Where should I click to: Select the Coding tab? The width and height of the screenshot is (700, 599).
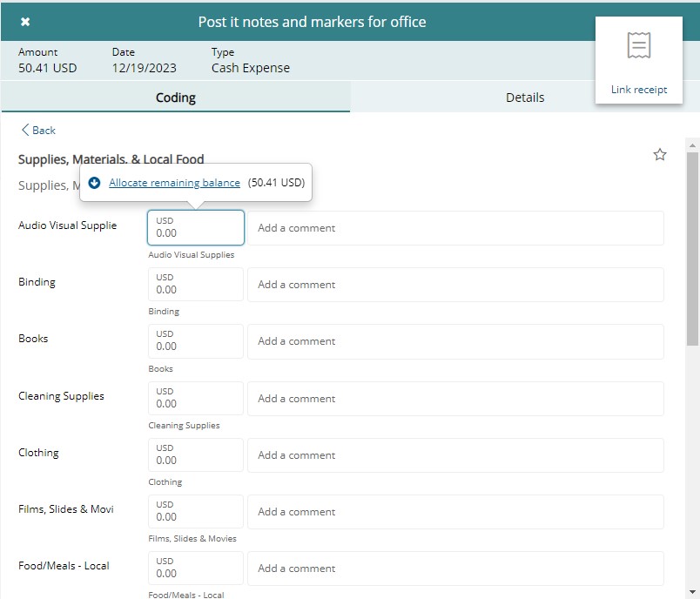click(x=175, y=98)
